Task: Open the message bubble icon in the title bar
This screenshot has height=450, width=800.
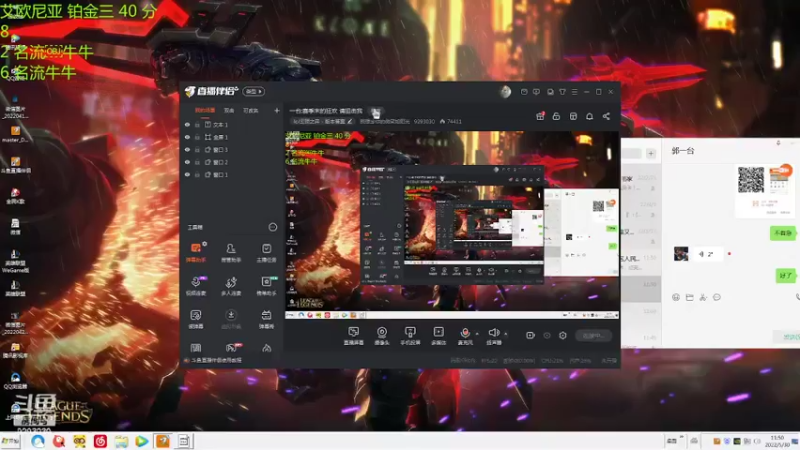Action: coord(550,92)
